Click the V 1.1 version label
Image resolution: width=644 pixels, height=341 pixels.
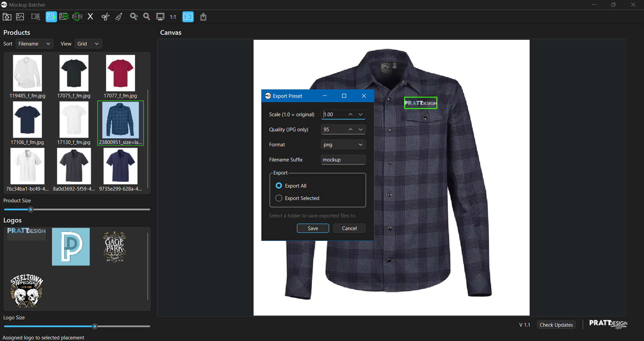tap(524, 325)
